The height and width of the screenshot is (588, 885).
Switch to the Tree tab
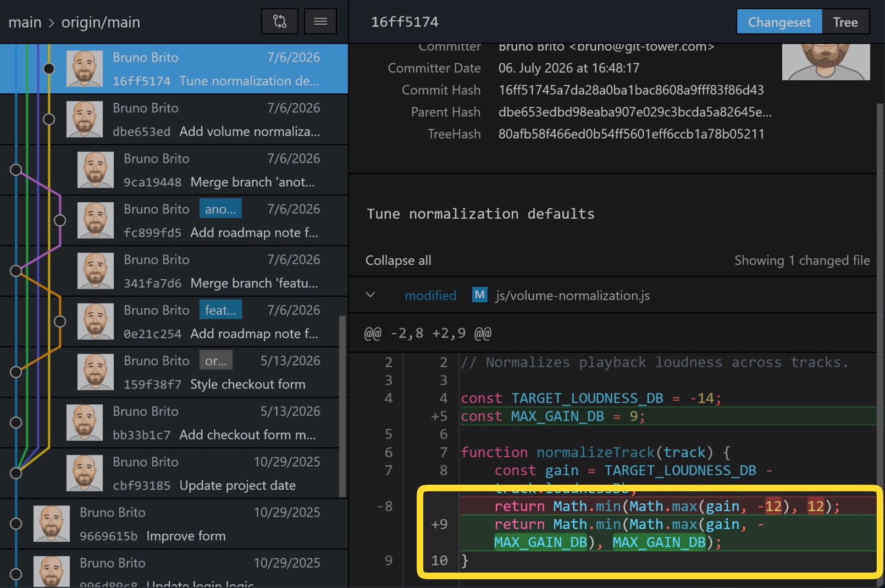(x=845, y=22)
